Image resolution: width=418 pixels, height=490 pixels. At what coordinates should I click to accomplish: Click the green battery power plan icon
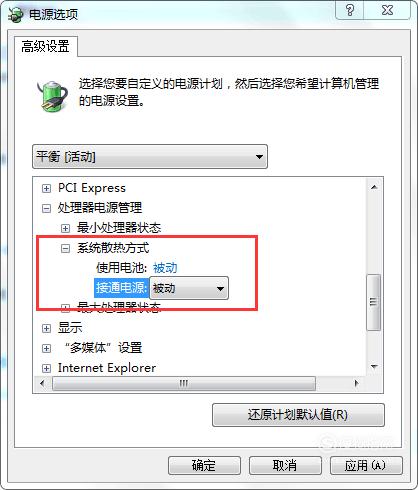52,96
